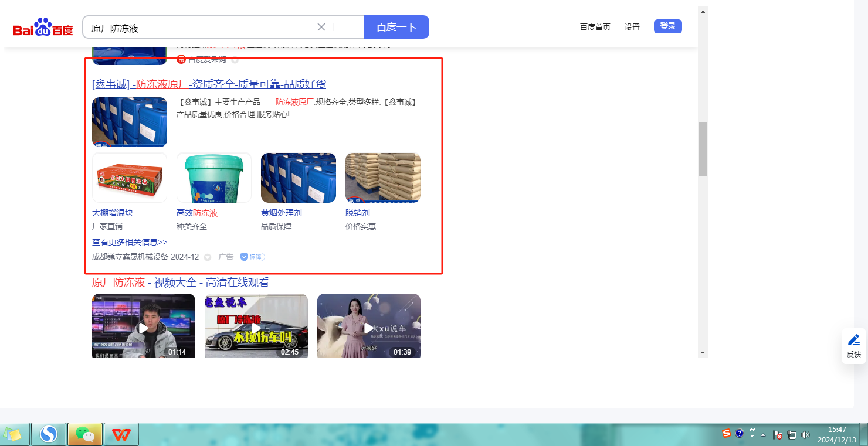Click the Baidu logo
This screenshot has width=868, height=446.
(43, 27)
